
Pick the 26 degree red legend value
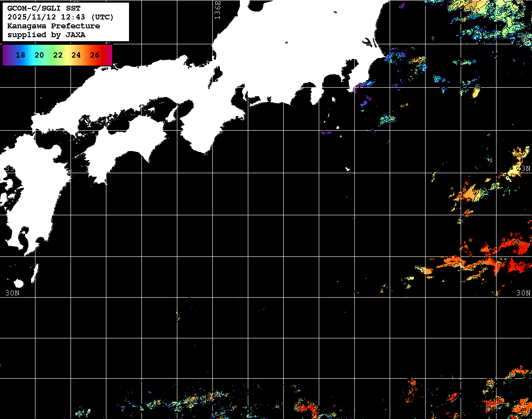click(94, 55)
